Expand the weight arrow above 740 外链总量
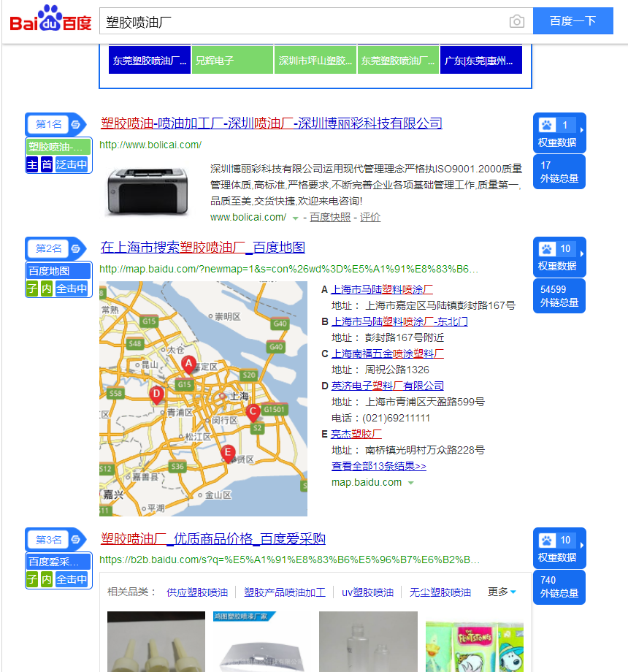This screenshot has height=672, width=628. pos(581,545)
